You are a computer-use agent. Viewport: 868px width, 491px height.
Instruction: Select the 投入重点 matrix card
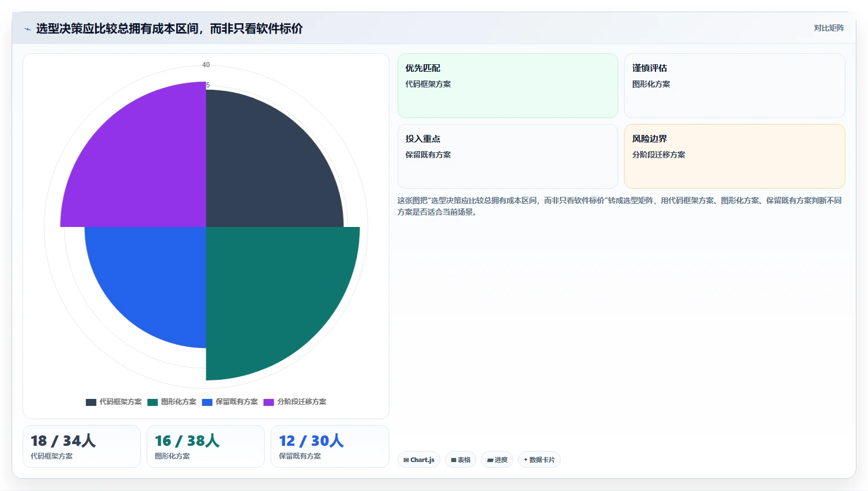[x=508, y=156]
